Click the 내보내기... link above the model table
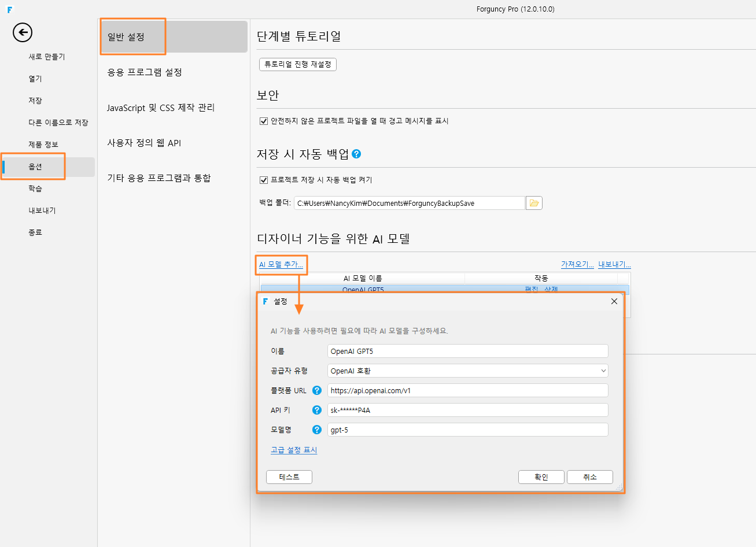Image resolution: width=756 pixels, height=547 pixels. tap(614, 264)
